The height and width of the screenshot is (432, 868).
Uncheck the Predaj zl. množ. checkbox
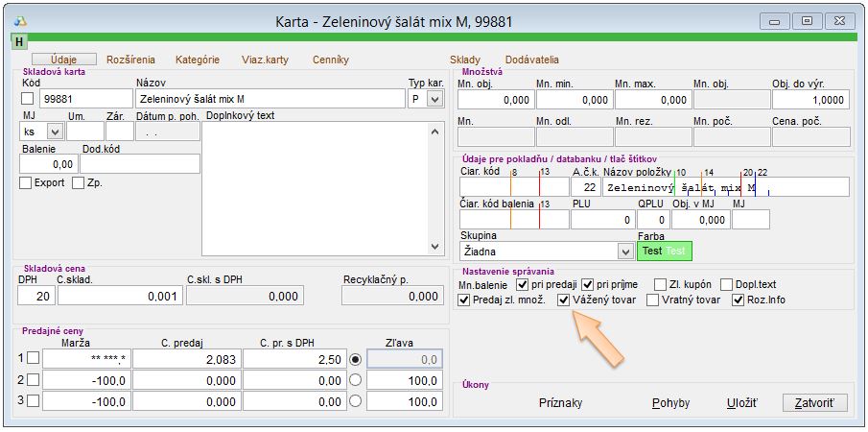(x=465, y=300)
